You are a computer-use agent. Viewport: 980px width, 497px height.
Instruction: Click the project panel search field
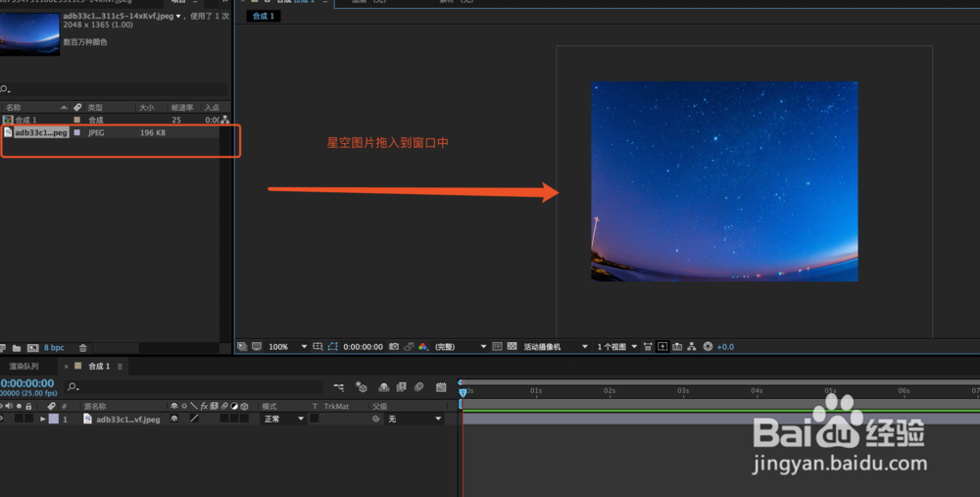coord(115,89)
